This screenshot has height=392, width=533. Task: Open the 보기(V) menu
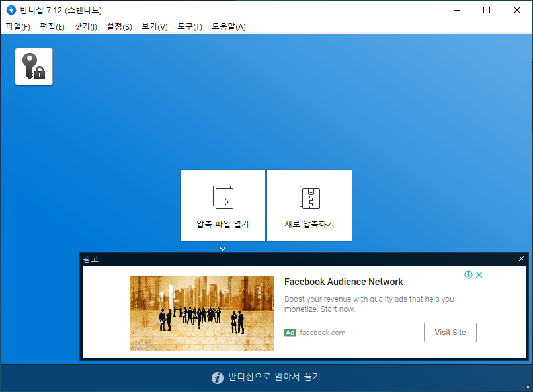click(x=155, y=27)
